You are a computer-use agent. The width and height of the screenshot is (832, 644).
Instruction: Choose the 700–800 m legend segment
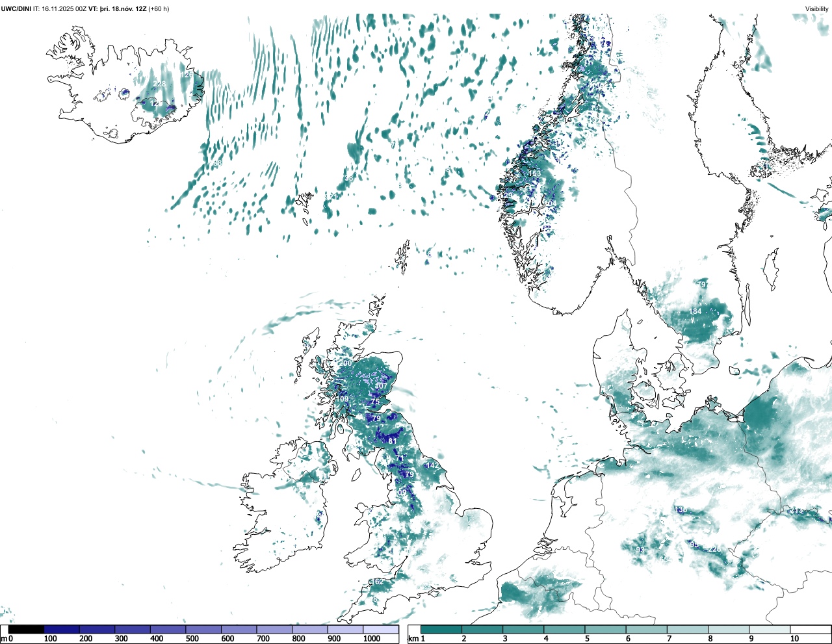pyautogui.click(x=274, y=629)
